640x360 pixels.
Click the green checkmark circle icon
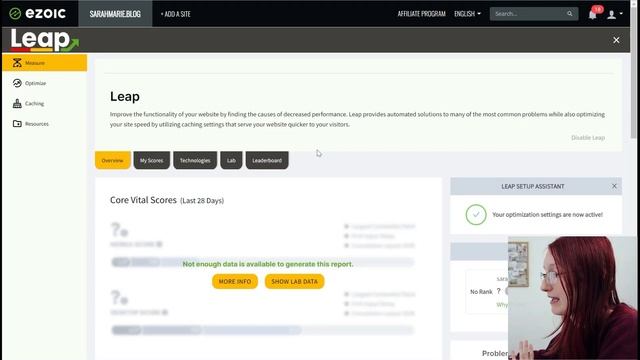tap(476, 215)
